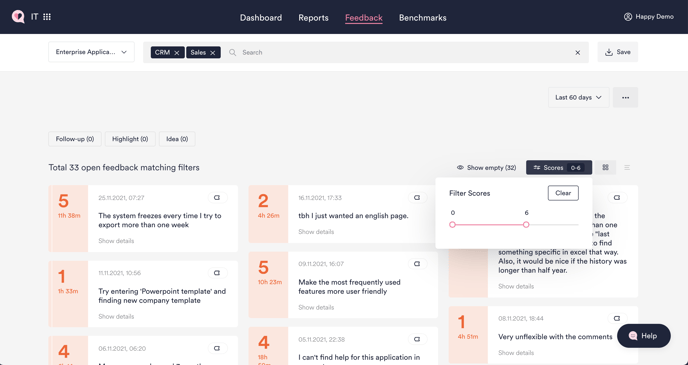Screen dimensions: 688x365
Task: Remove the CRM filter tag
Action: [177, 53]
